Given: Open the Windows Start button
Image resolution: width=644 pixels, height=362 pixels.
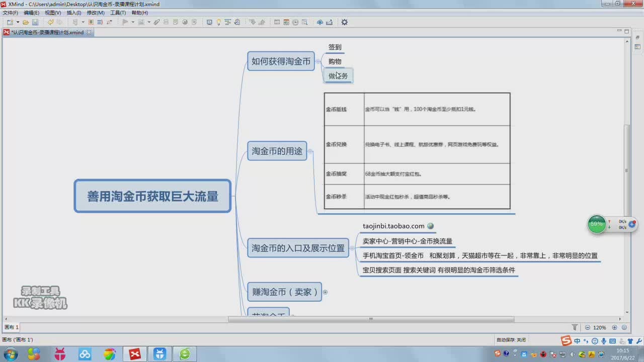Looking at the screenshot, I should point(10,354).
